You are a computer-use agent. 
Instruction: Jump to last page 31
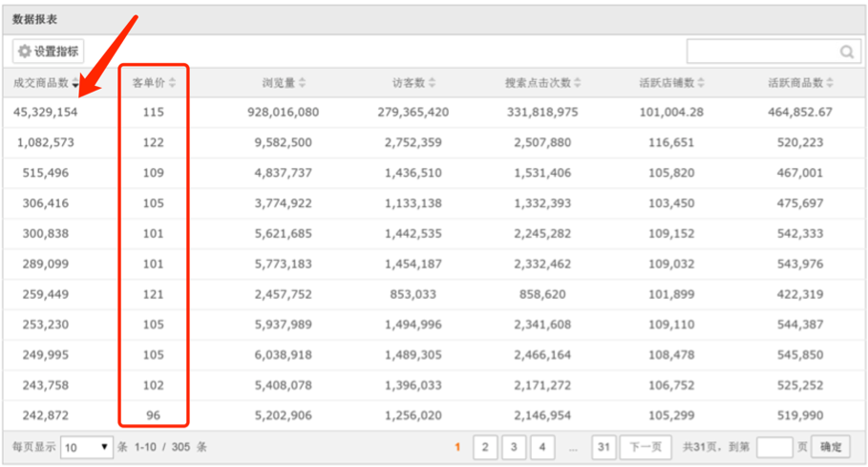(x=603, y=447)
